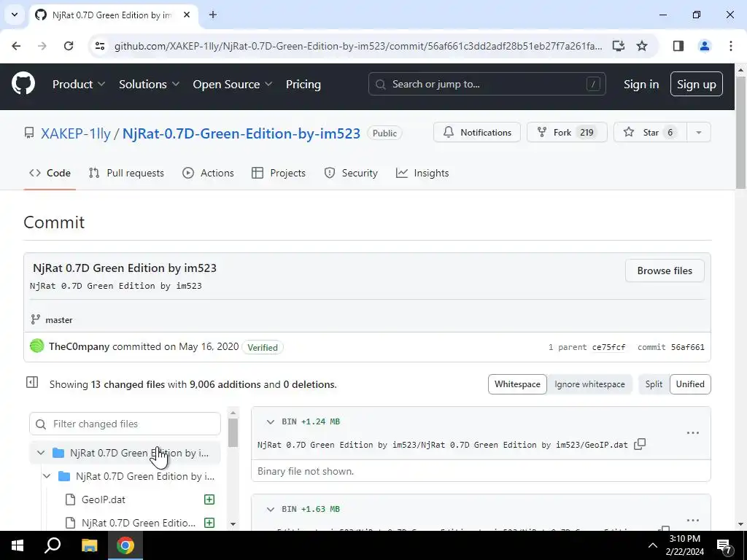Focus the Search or jump to field
The height and width of the screenshot is (560, 747).
pyautogui.click(x=487, y=85)
